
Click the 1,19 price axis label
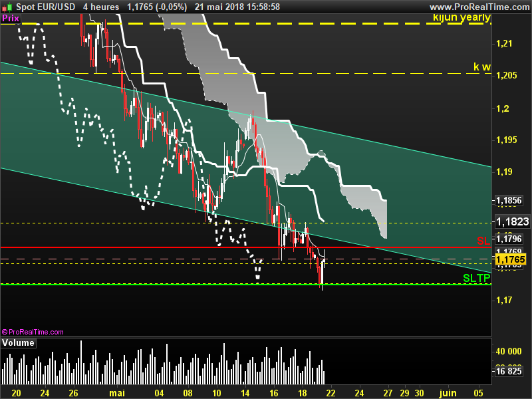pos(504,172)
